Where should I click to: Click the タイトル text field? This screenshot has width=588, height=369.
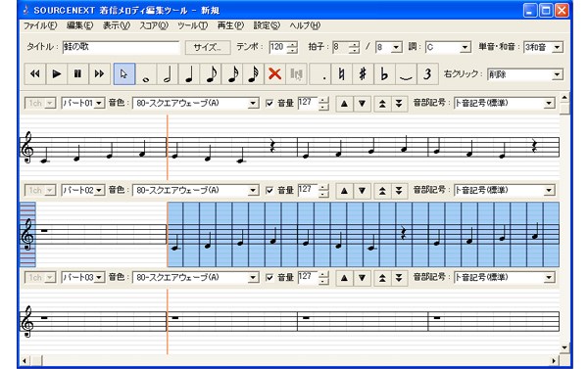point(122,47)
